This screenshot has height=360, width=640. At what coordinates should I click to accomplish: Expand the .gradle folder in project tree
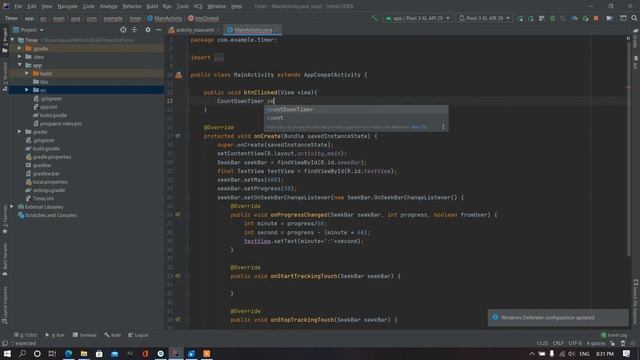coord(20,49)
